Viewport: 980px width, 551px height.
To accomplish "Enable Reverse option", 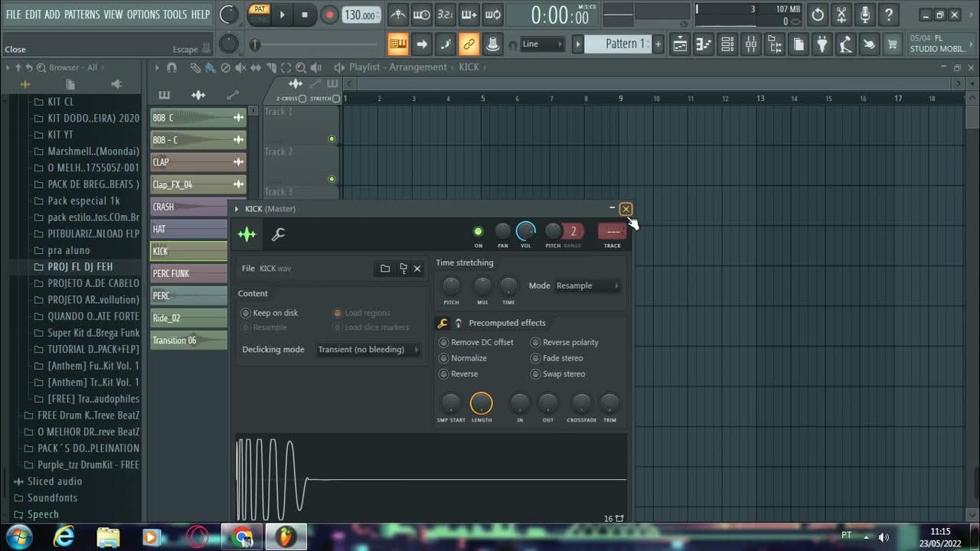I will tap(459, 374).
